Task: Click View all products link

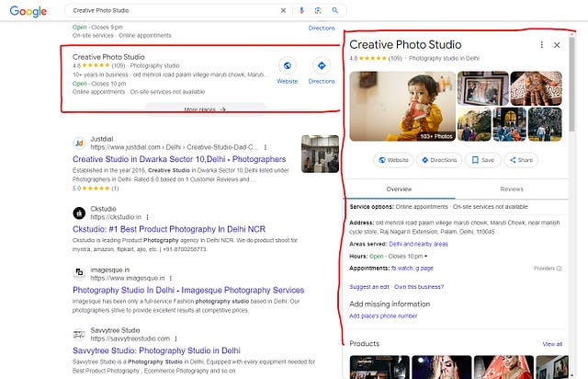Action: [552, 344]
